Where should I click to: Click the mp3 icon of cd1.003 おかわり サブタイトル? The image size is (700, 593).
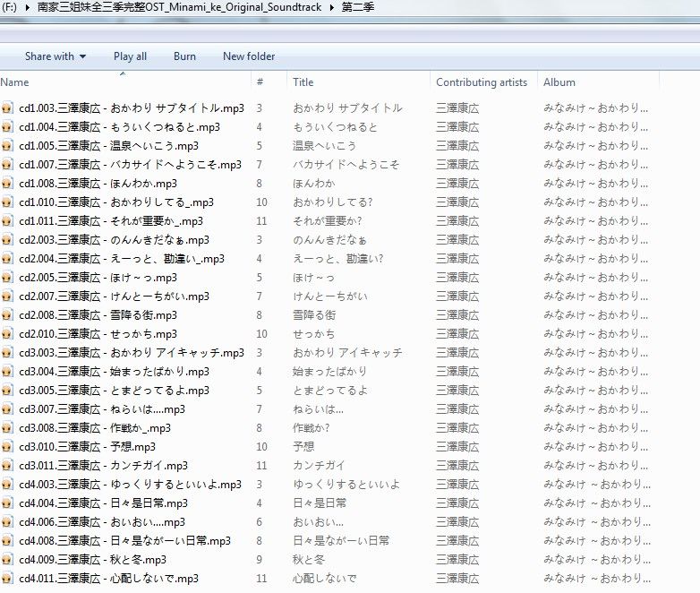8,108
